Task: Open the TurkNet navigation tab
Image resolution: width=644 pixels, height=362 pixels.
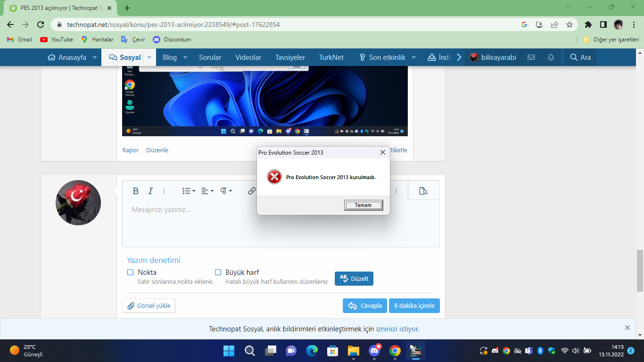Action: point(331,58)
